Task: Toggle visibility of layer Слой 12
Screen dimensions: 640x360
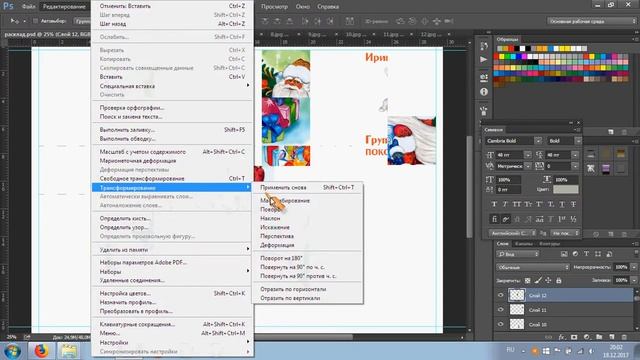Action: 500,295
